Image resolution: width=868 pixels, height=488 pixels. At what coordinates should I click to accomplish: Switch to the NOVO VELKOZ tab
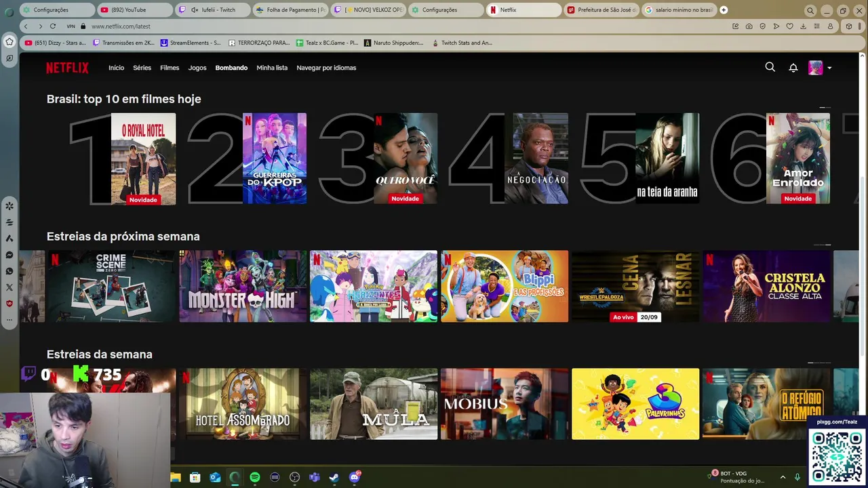pyautogui.click(x=369, y=9)
